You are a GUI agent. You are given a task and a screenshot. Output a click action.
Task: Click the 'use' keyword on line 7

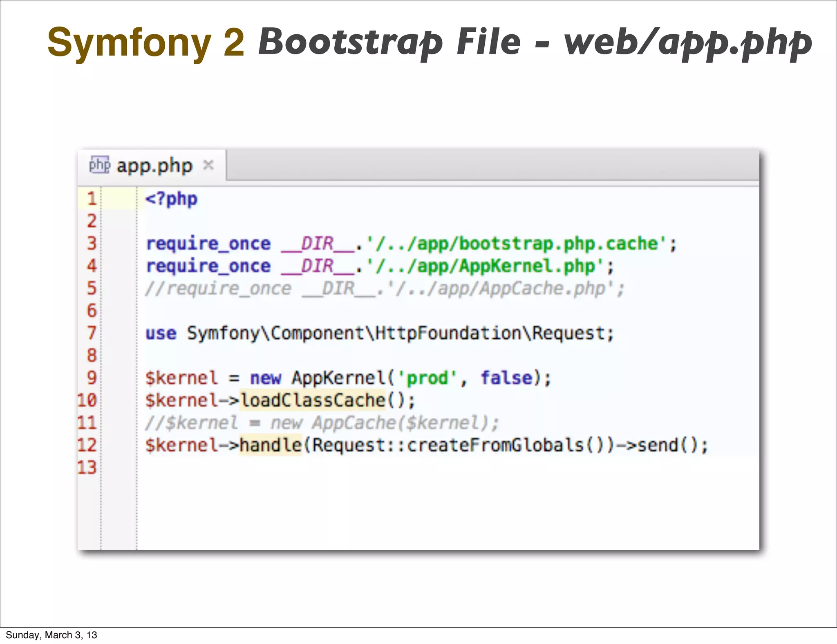coord(161,333)
